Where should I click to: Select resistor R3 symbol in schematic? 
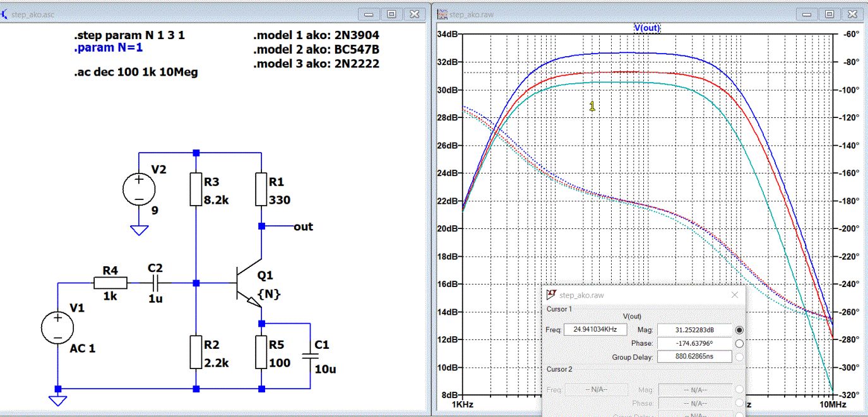coord(196,191)
